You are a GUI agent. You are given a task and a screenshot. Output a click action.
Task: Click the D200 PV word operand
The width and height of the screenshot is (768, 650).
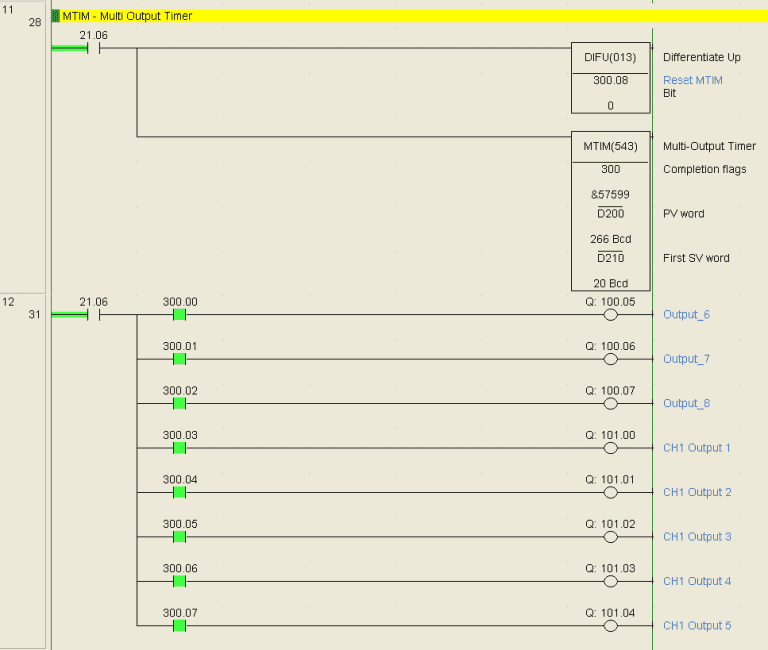click(x=610, y=214)
